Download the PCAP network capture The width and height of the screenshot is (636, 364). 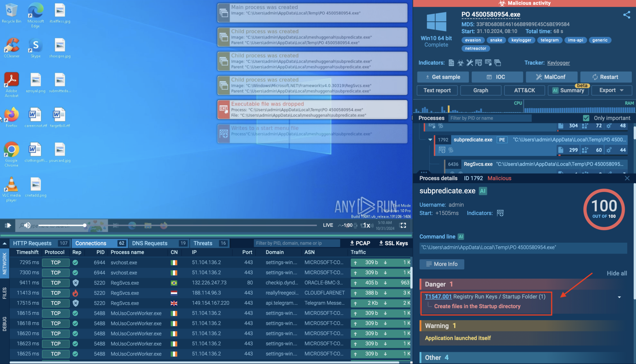pos(360,243)
